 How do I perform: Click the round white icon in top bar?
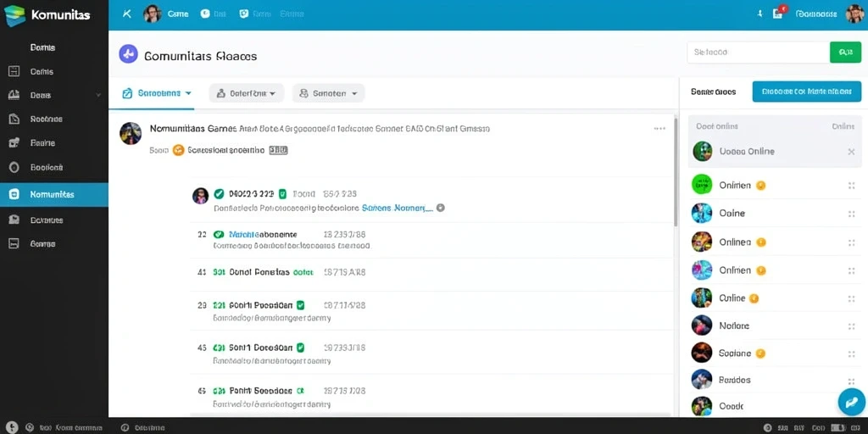pos(205,14)
